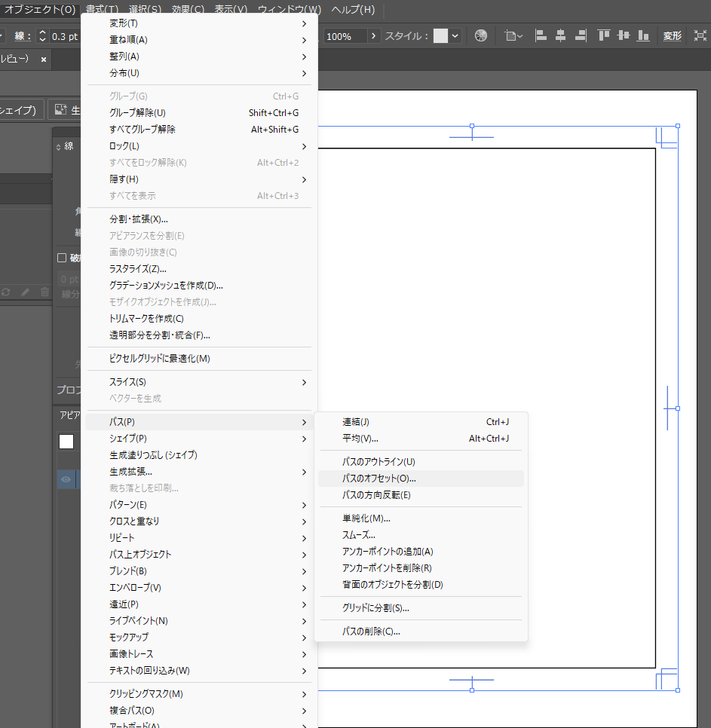The image size is (711, 728).
Task: Click the recolor artwork color wheel icon
Action: 481,35
